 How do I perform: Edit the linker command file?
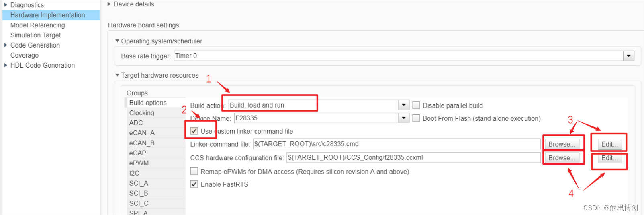(609, 144)
